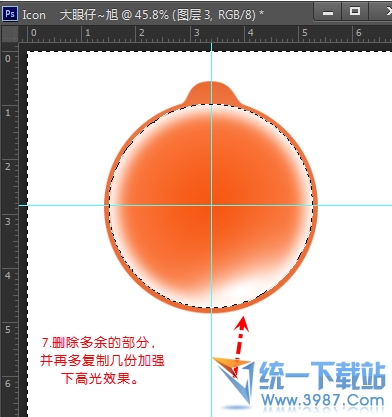Image resolution: width=392 pixels, height=417 pixels.
Task: Click the ruler origin corner box
Action: (10, 34)
